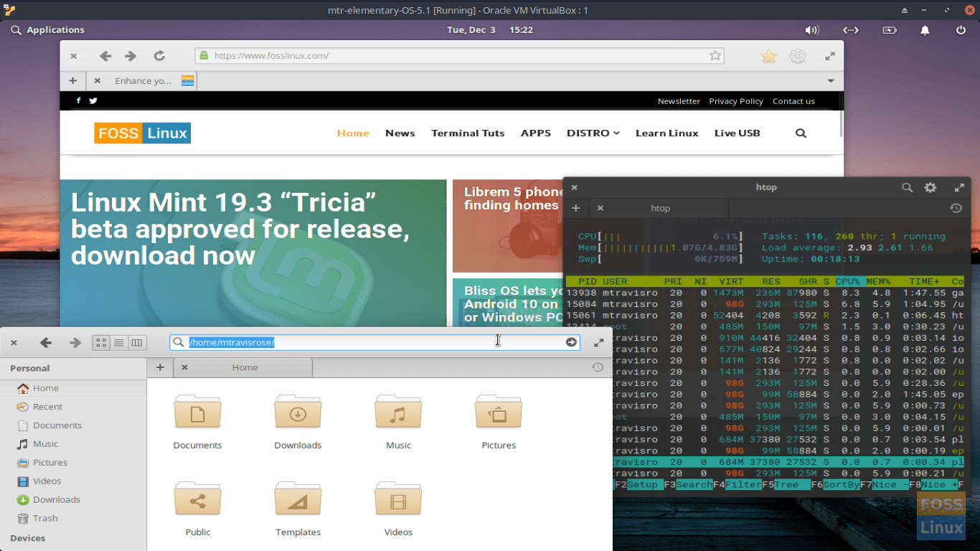Select Home in website navigation
Image resolution: width=980 pixels, height=551 pixels.
click(353, 133)
